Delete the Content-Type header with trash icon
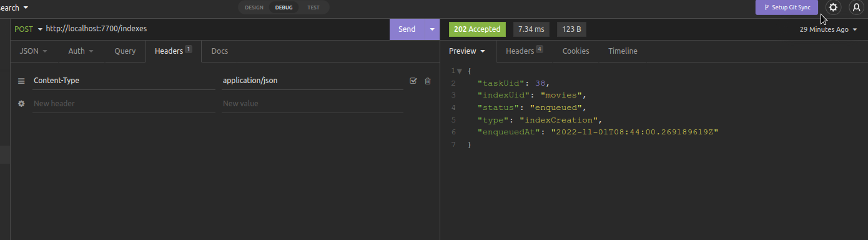The image size is (868, 240). pos(428,81)
